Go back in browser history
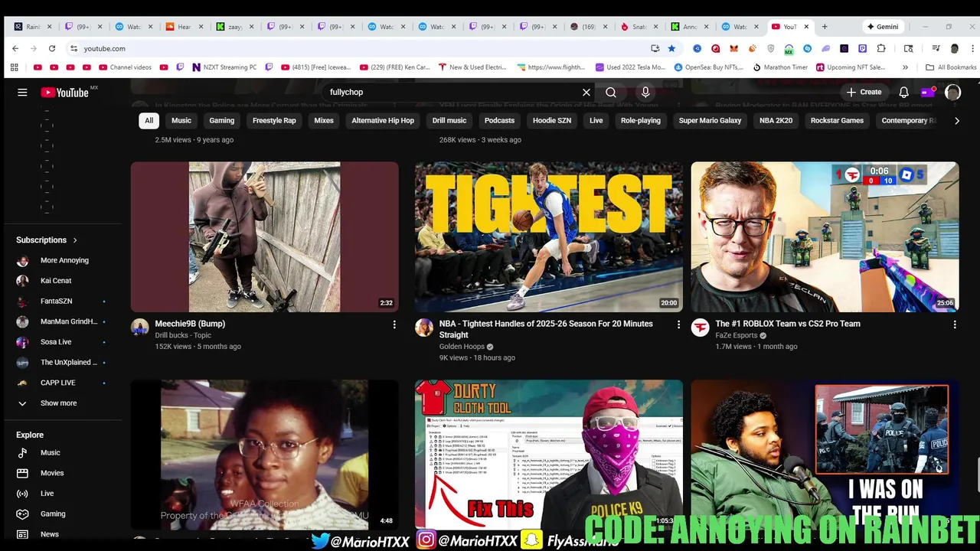Screen dimensions: 980x551 pyautogui.click(x=15, y=48)
